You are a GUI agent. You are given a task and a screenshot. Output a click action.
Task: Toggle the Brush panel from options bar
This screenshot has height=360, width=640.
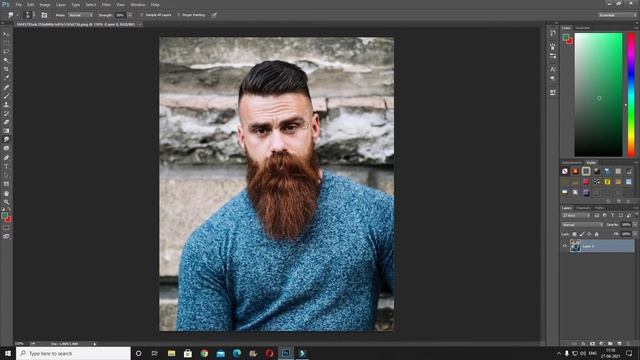point(44,15)
